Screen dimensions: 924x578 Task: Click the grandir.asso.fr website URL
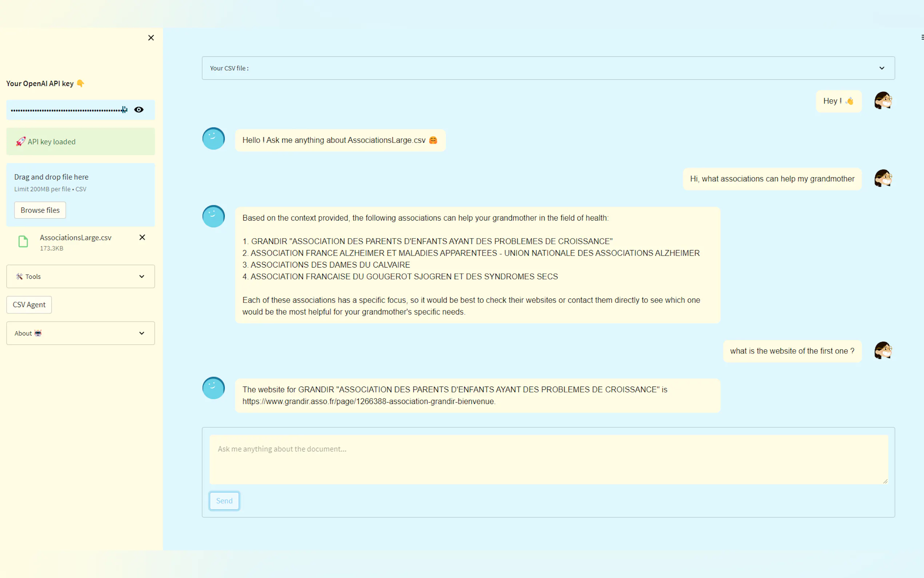point(368,401)
